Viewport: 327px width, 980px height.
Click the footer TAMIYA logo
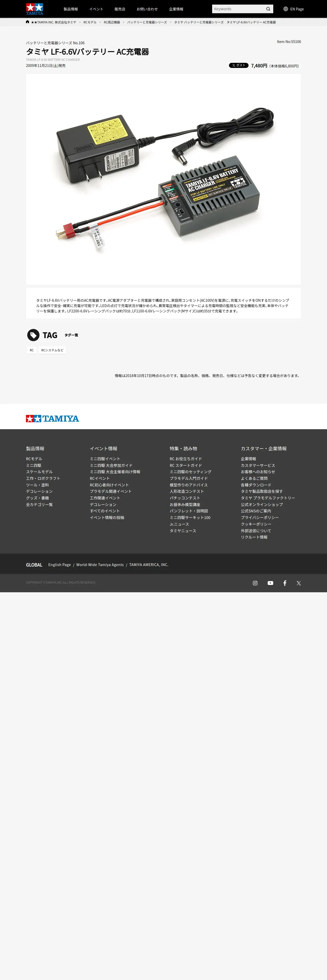(52, 419)
